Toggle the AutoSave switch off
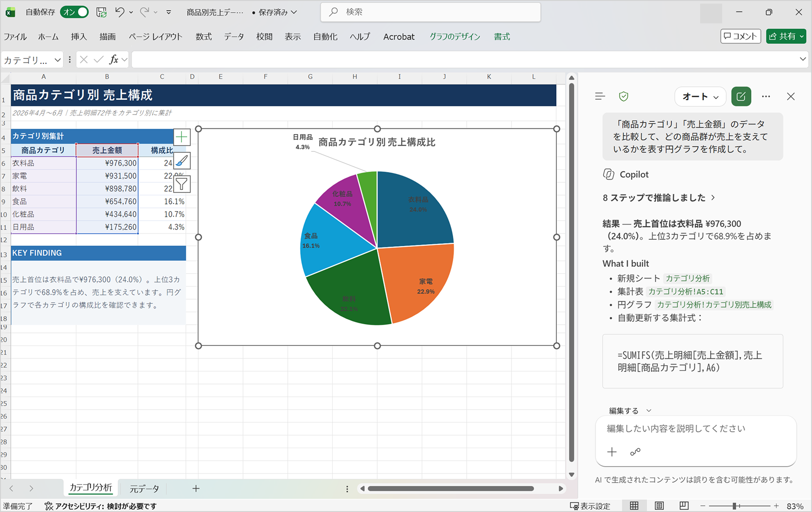 (75, 12)
